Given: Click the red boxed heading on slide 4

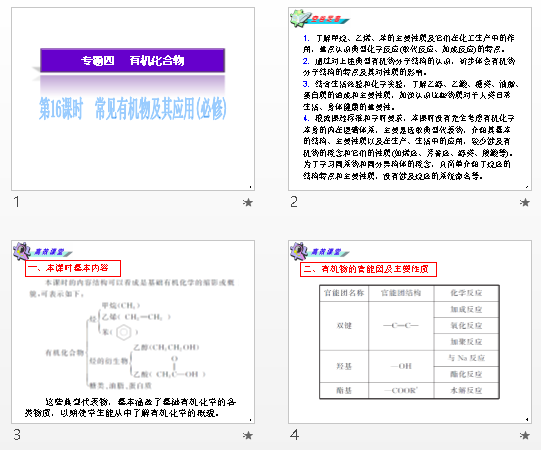Looking at the screenshot, I should [x=368, y=269].
